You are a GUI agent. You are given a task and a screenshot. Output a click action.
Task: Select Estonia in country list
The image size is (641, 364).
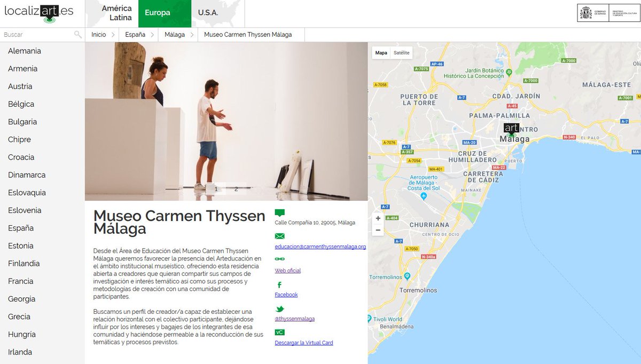21,246
